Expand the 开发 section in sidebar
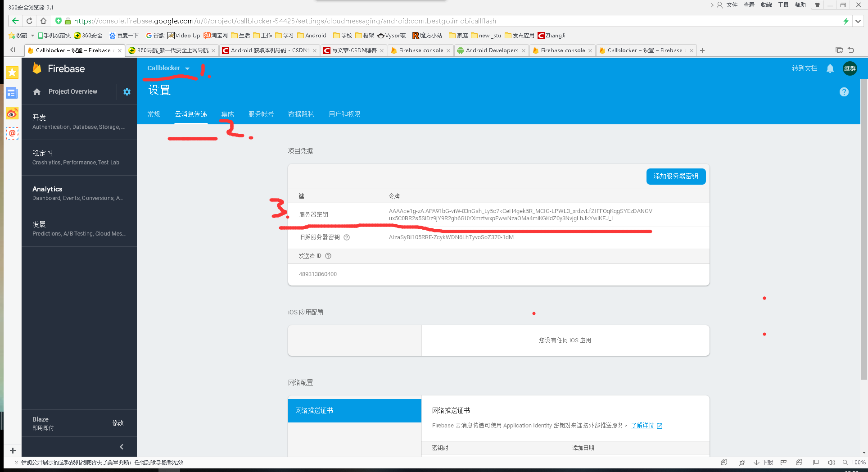 pos(79,122)
